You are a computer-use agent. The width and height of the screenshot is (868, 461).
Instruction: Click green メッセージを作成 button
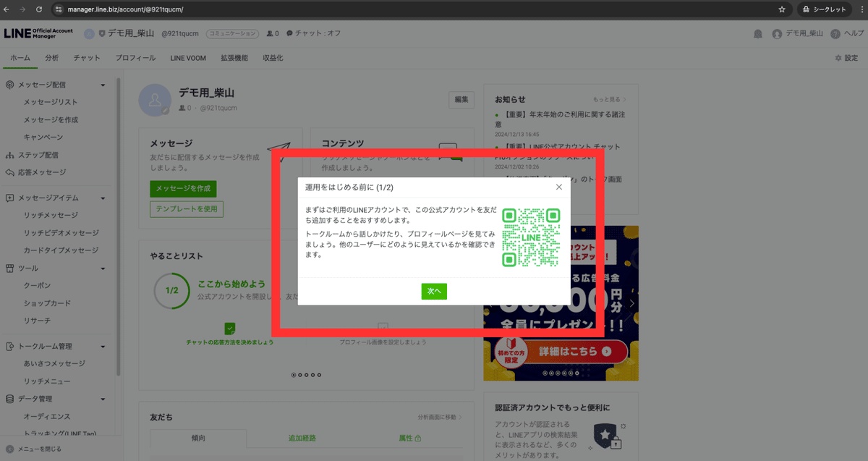(x=183, y=188)
